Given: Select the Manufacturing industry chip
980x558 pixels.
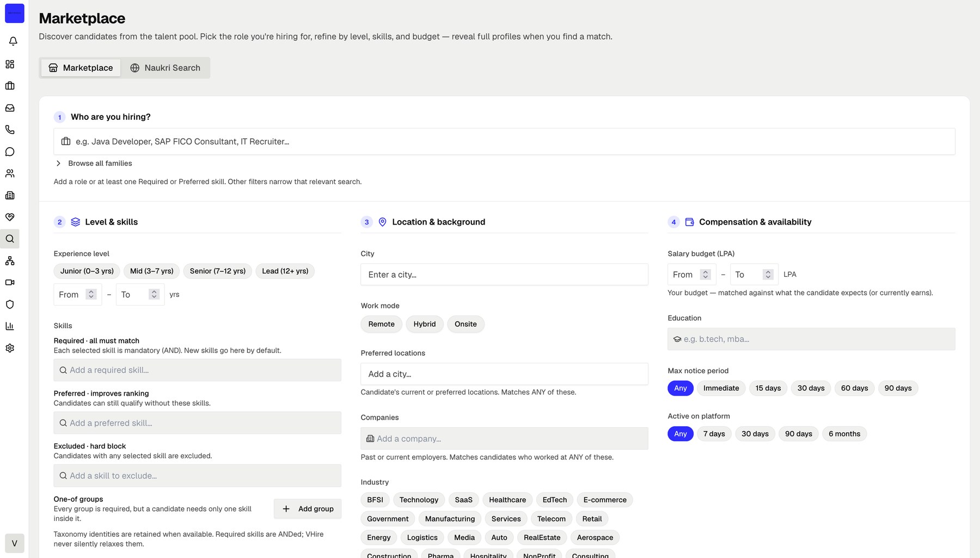Looking at the screenshot, I should 450,519.
